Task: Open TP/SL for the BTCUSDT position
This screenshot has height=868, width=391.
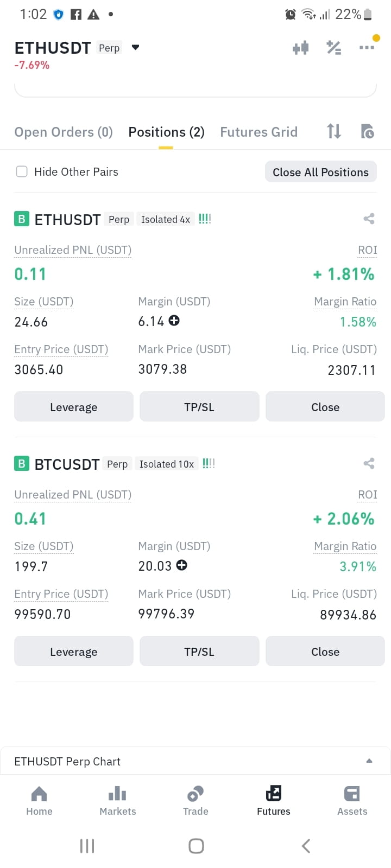Action: 199,651
